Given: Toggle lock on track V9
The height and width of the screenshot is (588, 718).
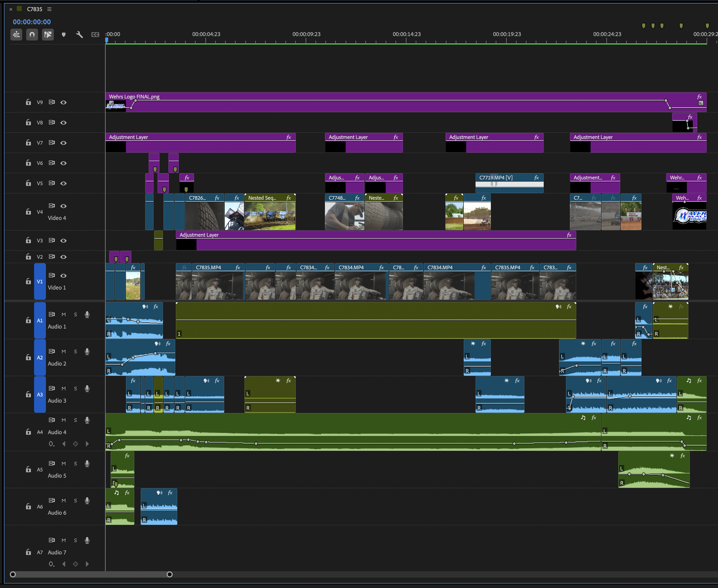Looking at the screenshot, I should [x=28, y=102].
